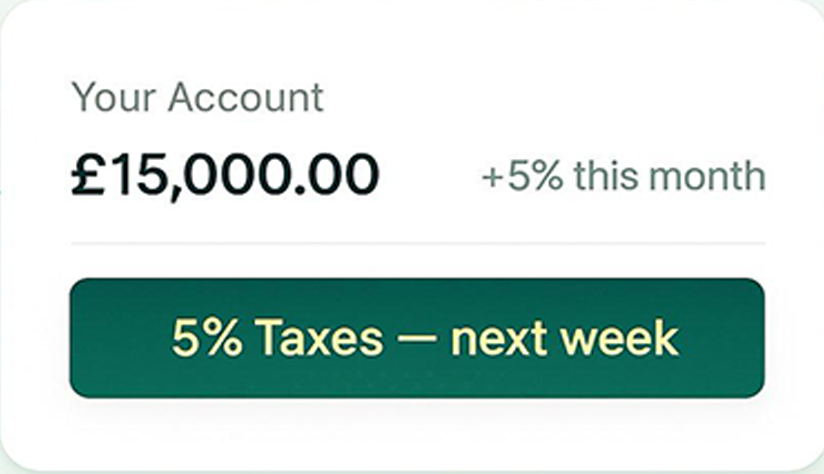Click the word 'Account' in the heading
The height and width of the screenshot is (474, 824).
(245, 98)
